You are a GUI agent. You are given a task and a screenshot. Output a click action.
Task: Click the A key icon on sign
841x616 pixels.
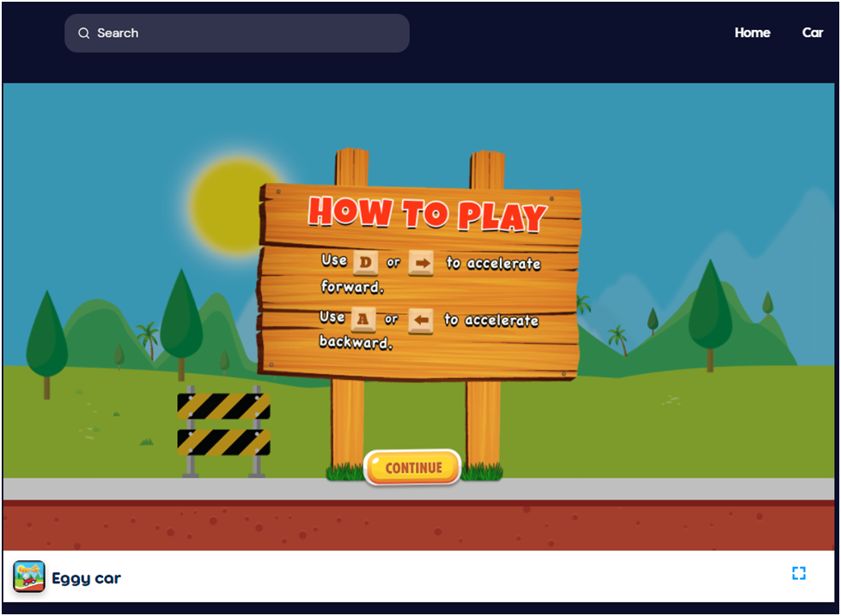[363, 320]
